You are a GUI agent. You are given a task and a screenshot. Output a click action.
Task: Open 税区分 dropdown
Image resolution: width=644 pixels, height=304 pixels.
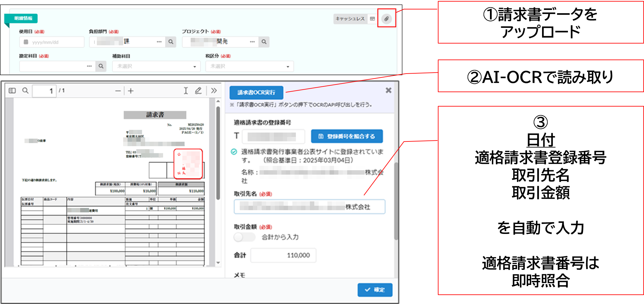point(249,66)
